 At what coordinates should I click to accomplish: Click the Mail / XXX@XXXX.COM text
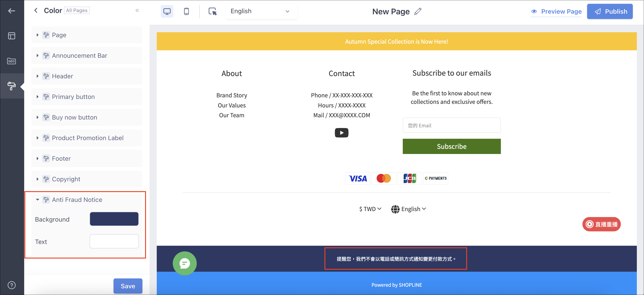[341, 115]
